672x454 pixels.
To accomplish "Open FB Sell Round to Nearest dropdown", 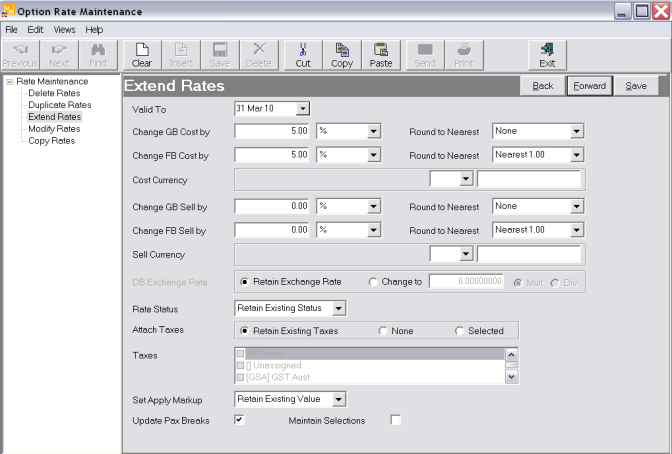I will click(x=576, y=230).
